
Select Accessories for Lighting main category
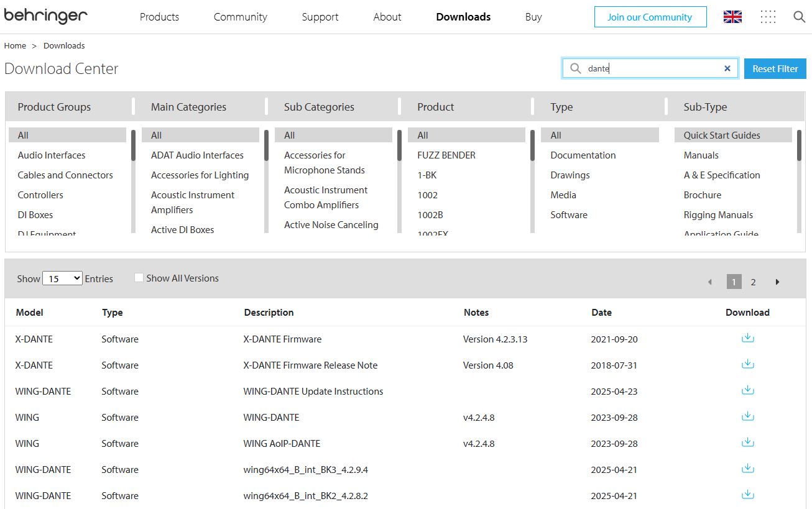200,175
